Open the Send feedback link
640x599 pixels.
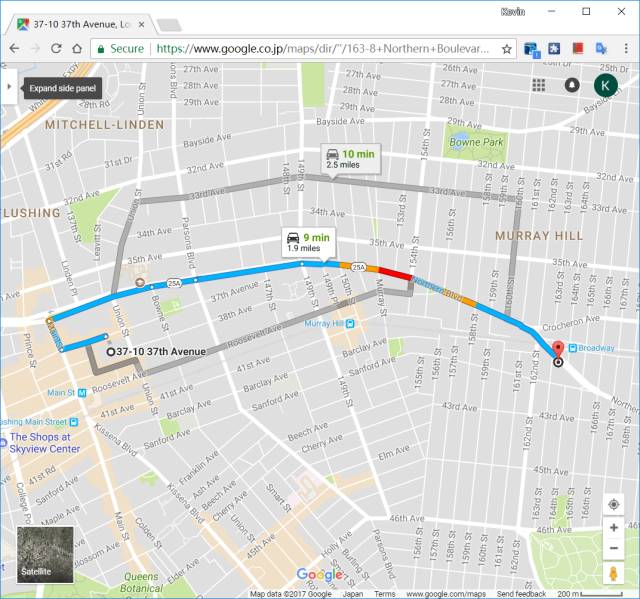click(x=521, y=594)
